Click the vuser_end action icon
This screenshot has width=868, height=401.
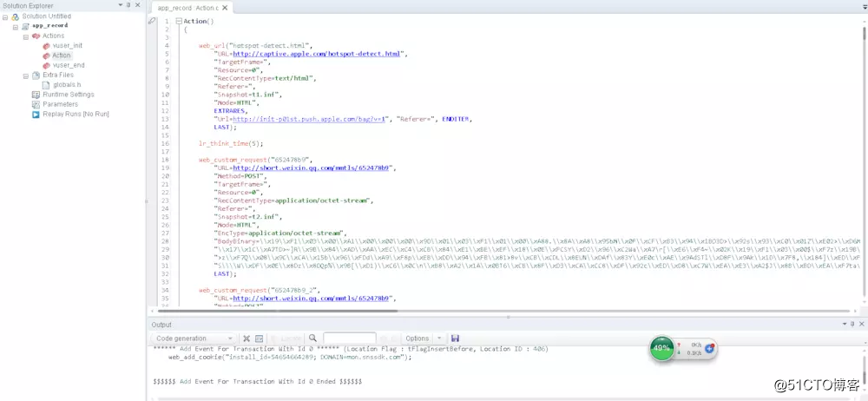pyautogui.click(x=47, y=65)
